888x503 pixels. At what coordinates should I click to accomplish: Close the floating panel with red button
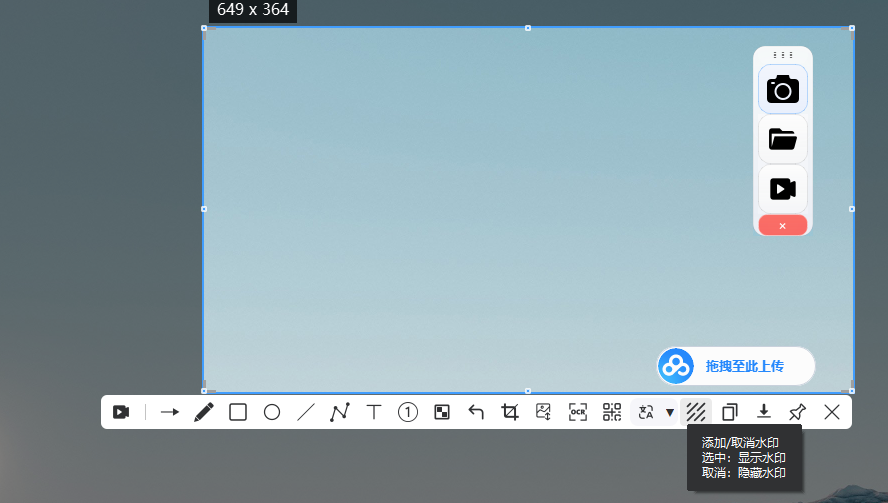pyautogui.click(x=783, y=225)
